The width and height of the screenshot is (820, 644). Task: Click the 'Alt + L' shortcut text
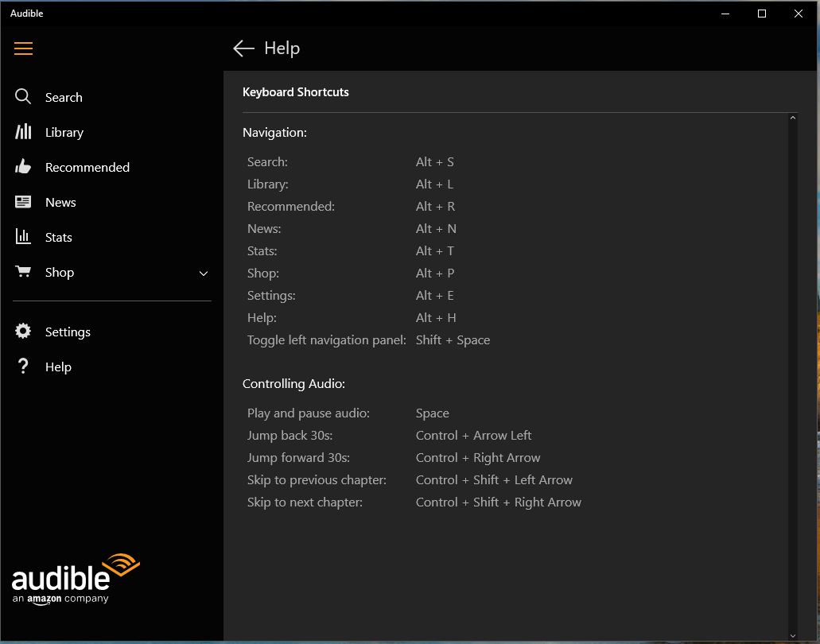coord(434,184)
